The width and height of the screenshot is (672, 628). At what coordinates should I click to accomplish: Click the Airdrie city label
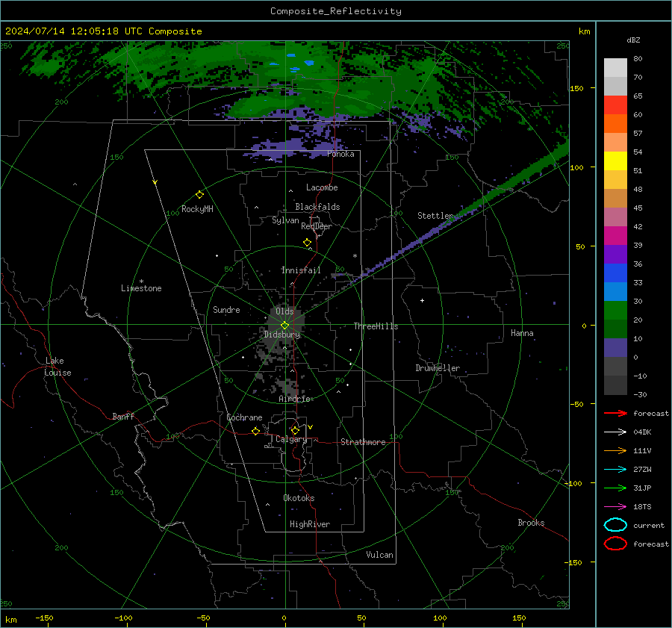tap(294, 399)
